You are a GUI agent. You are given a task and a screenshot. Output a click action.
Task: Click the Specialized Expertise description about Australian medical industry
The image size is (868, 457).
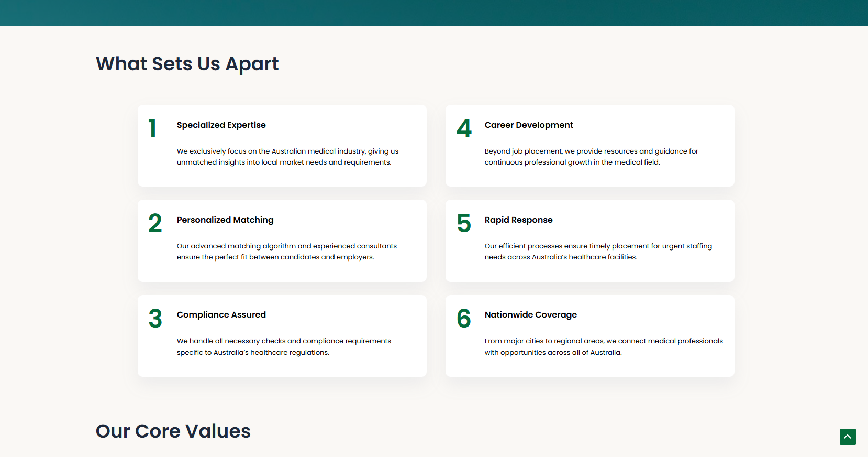coord(287,157)
